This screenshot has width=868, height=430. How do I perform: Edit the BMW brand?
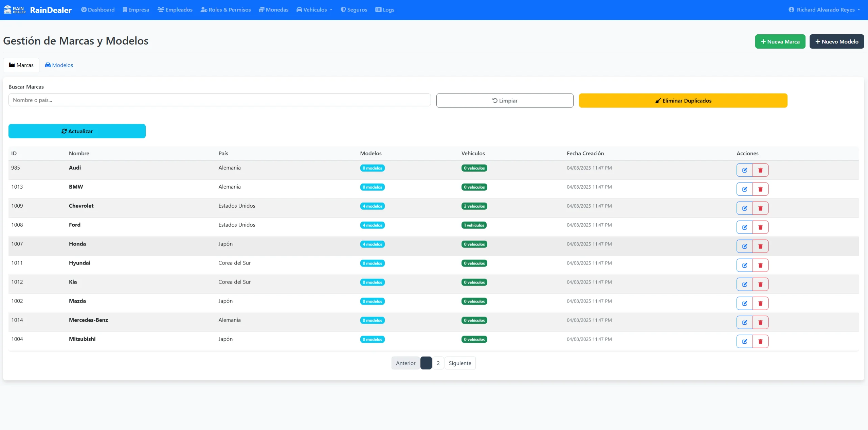pos(744,189)
